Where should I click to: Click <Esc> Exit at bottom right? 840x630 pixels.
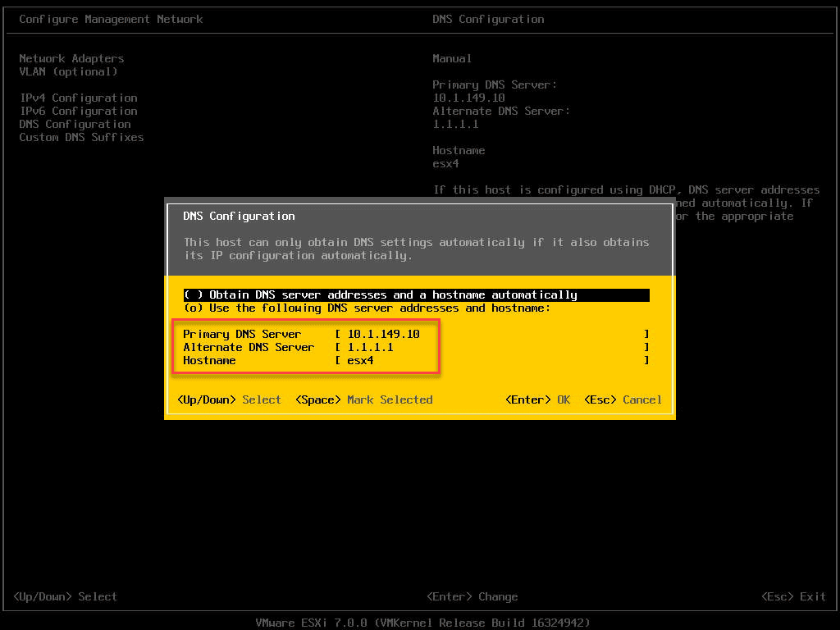point(793,597)
